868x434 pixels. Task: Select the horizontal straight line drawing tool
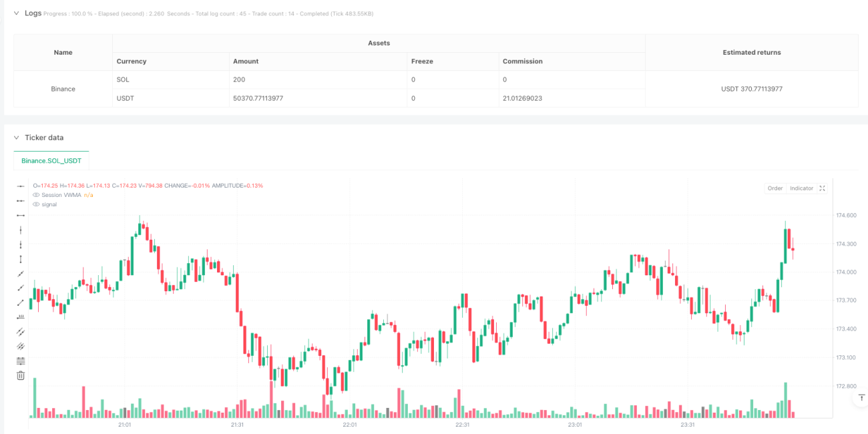[21, 186]
